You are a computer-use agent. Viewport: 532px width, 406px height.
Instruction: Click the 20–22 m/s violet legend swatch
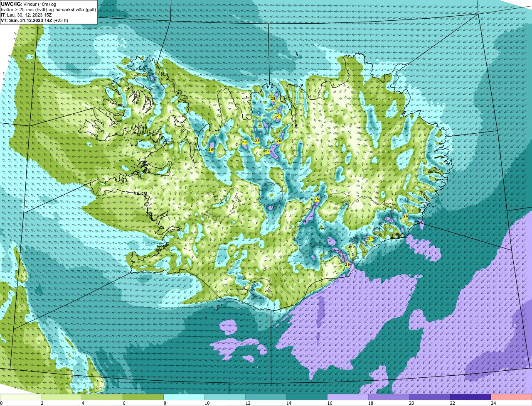[x=430, y=397]
